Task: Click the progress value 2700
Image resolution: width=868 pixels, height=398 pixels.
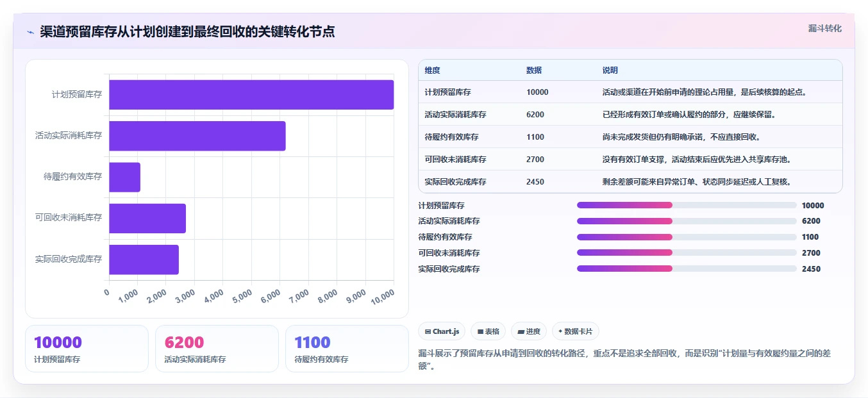Action: coord(811,253)
